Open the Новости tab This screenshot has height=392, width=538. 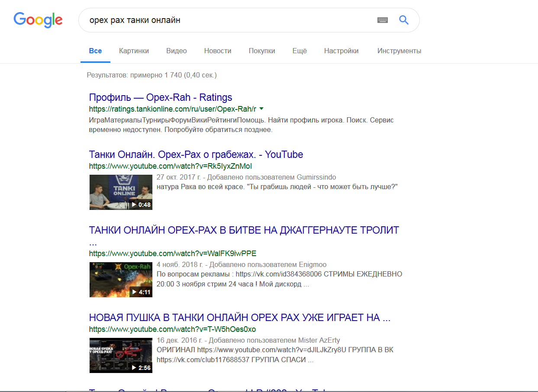tap(218, 51)
